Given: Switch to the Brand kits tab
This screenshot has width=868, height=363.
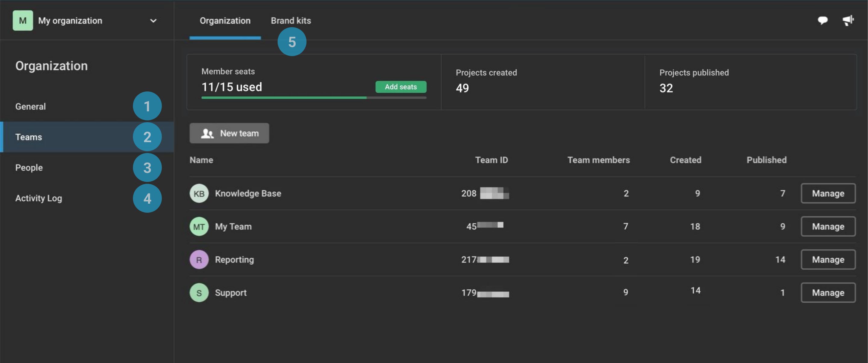Looking at the screenshot, I should point(291,21).
